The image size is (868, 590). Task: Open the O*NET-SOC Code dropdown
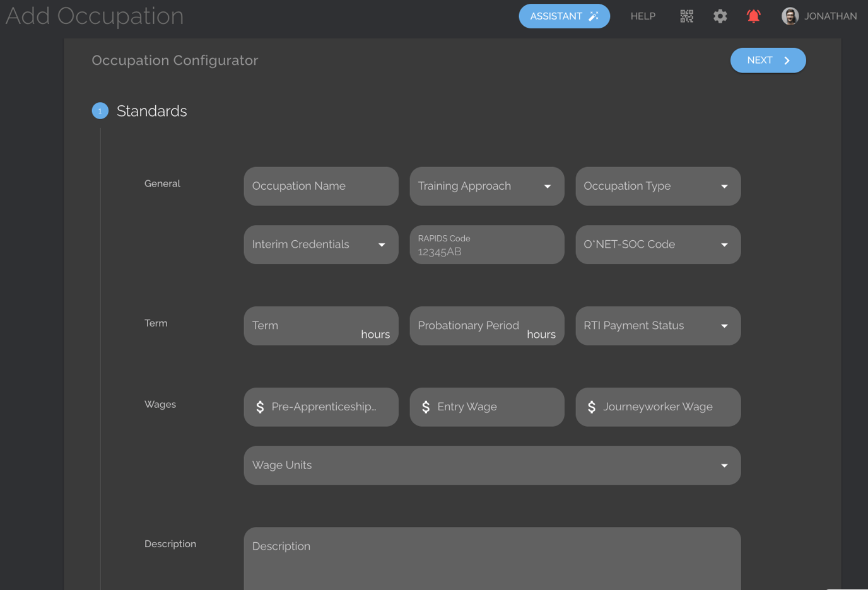click(723, 245)
